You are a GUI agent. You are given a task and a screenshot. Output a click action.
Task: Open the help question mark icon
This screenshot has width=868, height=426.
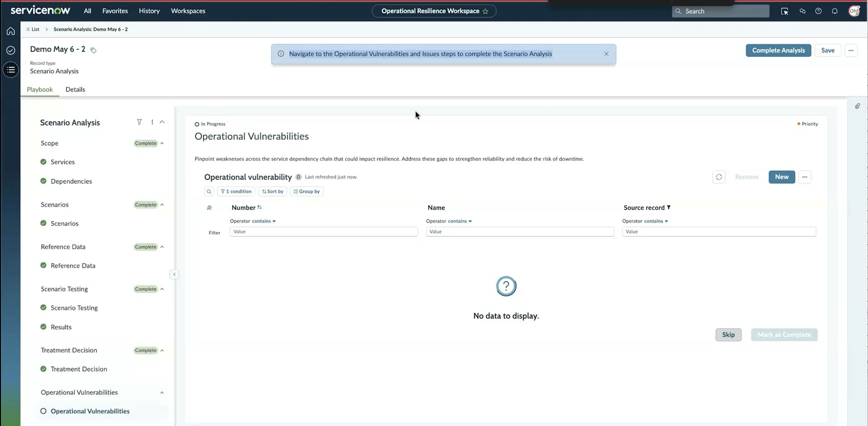pos(818,11)
